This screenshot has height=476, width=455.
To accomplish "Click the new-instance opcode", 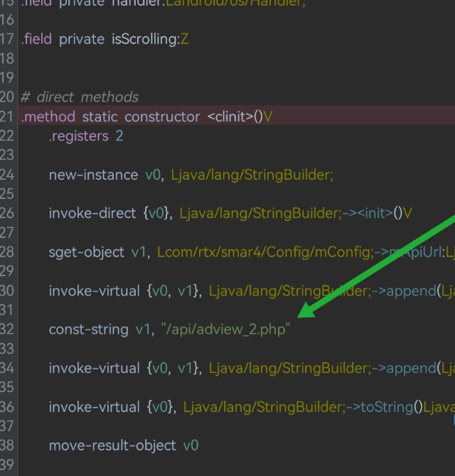I will coord(93,175).
